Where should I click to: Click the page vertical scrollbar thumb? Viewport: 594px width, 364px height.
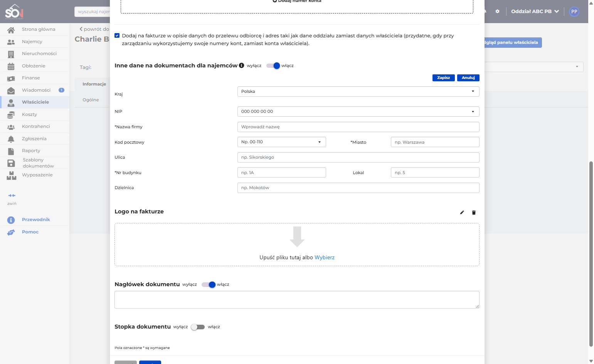coord(591,254)
